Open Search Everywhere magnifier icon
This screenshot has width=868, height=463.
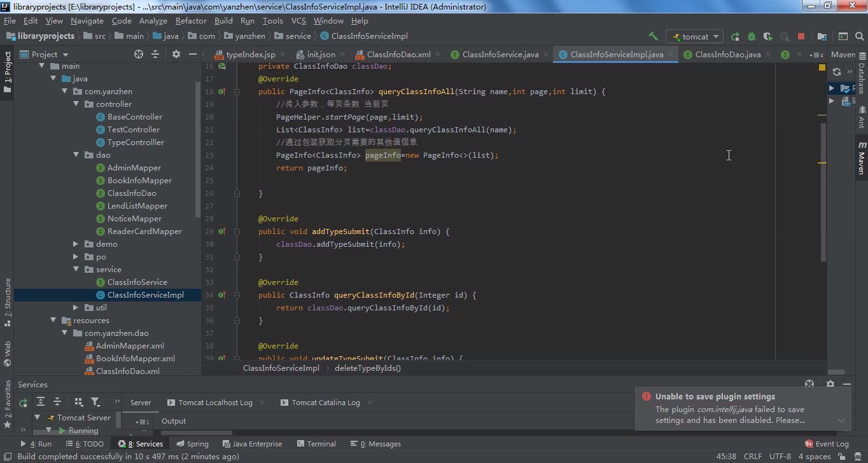click(x=859, y=36)
